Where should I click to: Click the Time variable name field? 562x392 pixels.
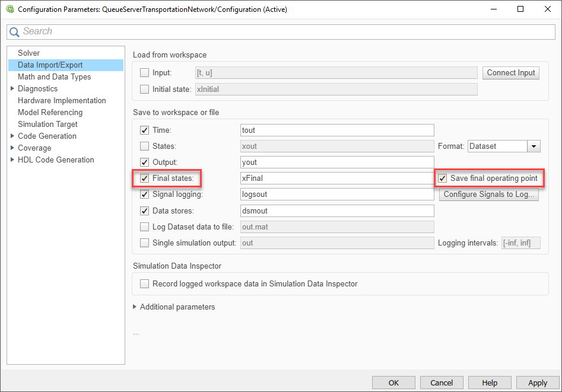337,130
